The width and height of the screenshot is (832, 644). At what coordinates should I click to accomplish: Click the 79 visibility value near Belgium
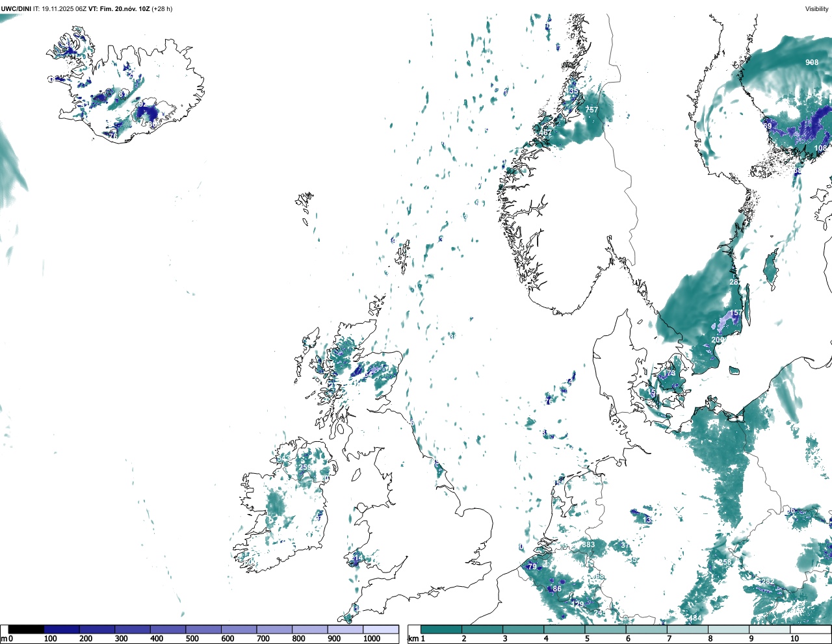coord(532,567)
